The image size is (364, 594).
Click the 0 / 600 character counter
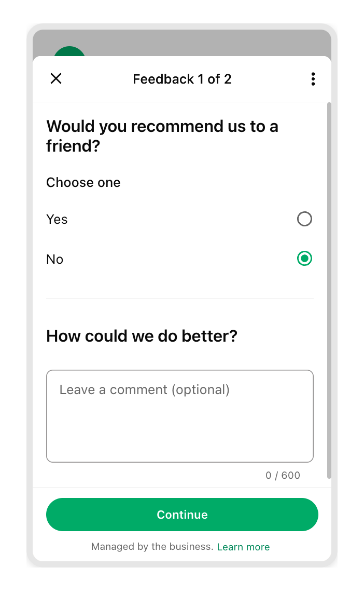tap(283, 475)
